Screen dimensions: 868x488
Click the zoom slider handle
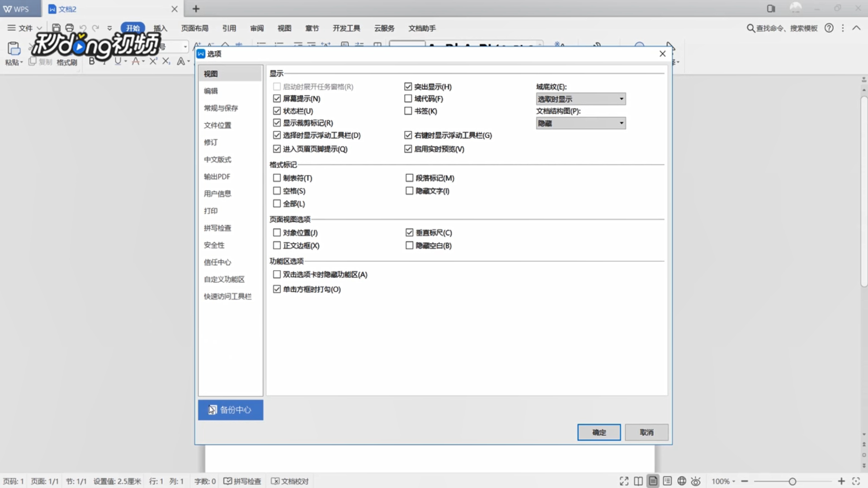tap(792, 481)
